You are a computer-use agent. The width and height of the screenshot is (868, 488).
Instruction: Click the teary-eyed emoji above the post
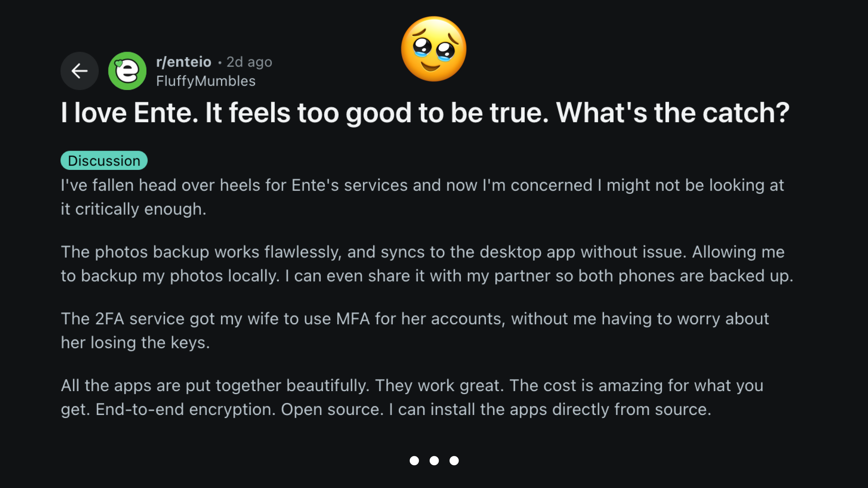point(434,49)
